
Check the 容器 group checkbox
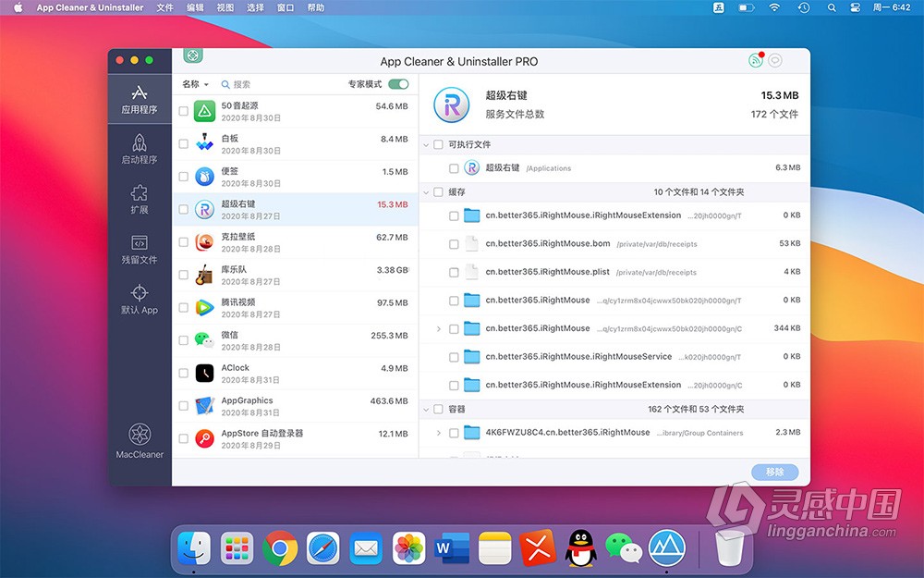[438, 409]
